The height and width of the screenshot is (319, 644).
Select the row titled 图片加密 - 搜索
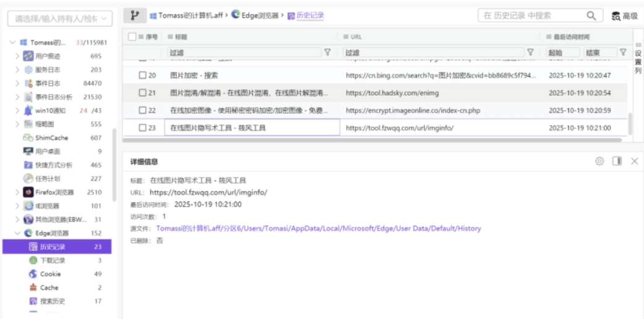click(376, 75)
